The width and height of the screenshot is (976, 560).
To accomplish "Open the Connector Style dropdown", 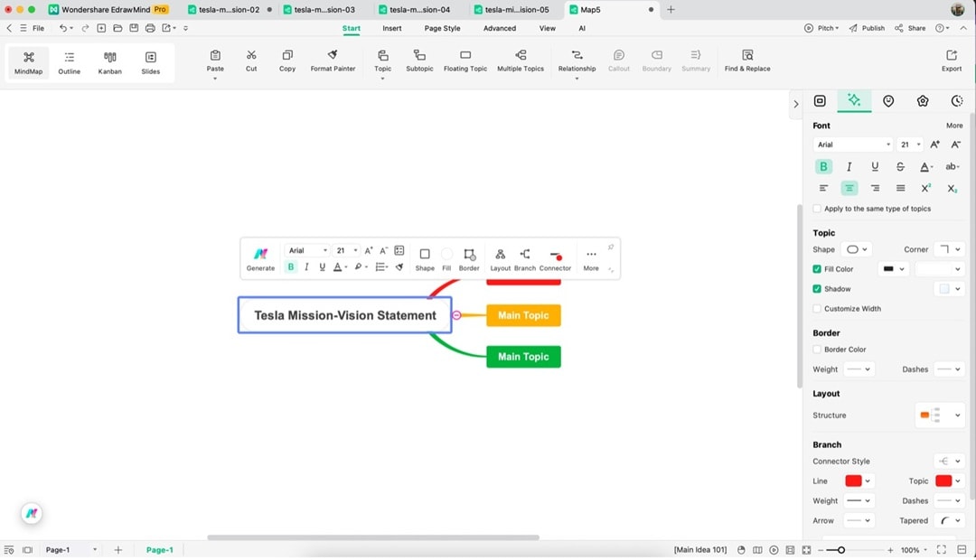I will (x=949, y=461).
